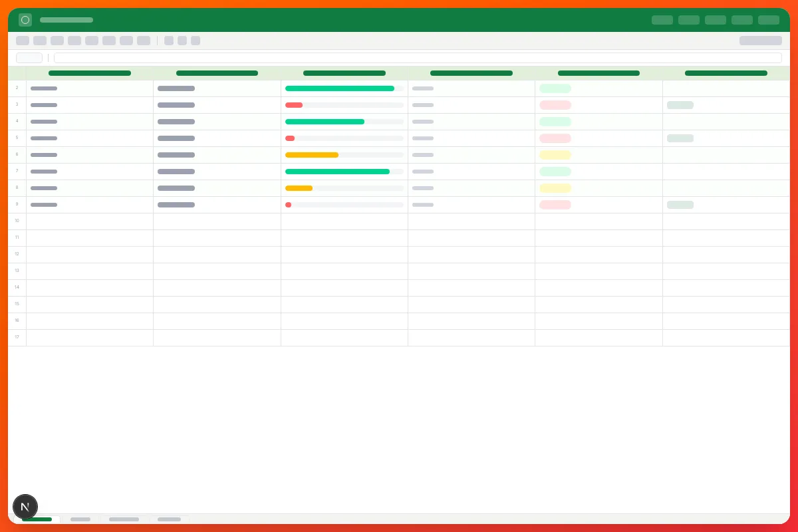Click the grey tag in row 5's last column

click(x=680, y=138)
